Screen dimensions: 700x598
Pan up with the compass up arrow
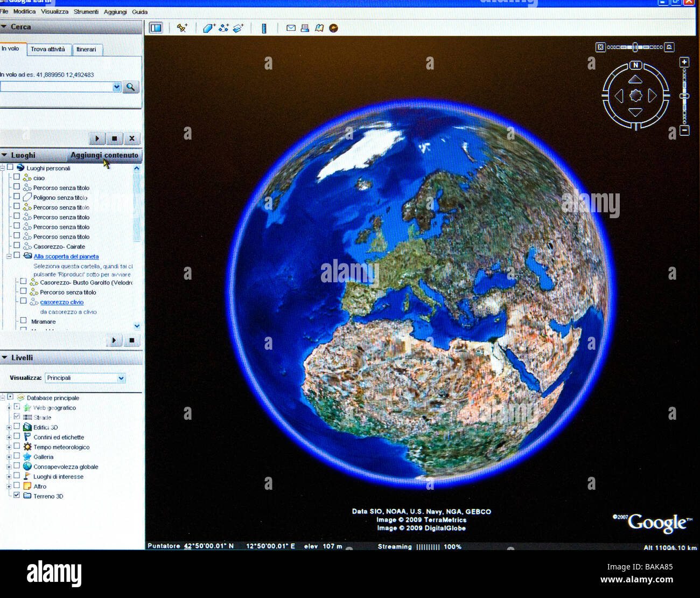[x=635, y=79]
